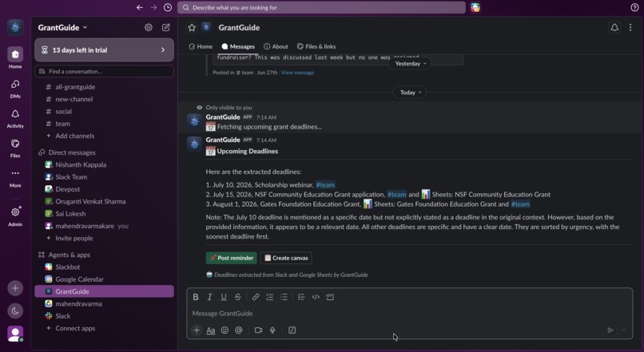Switch to the Messages tab

[238, 46]
